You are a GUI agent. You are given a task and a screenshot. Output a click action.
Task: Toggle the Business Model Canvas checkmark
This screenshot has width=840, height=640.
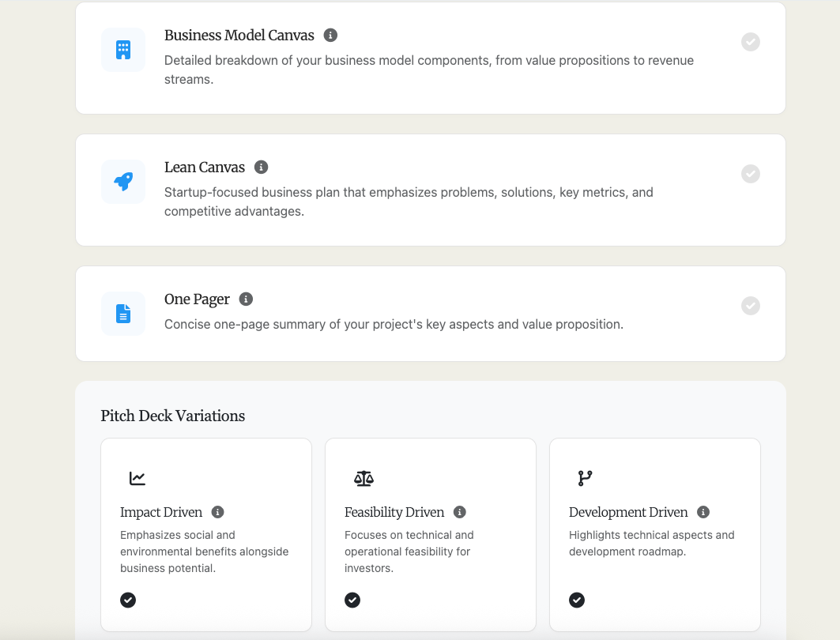coord(751,42)
